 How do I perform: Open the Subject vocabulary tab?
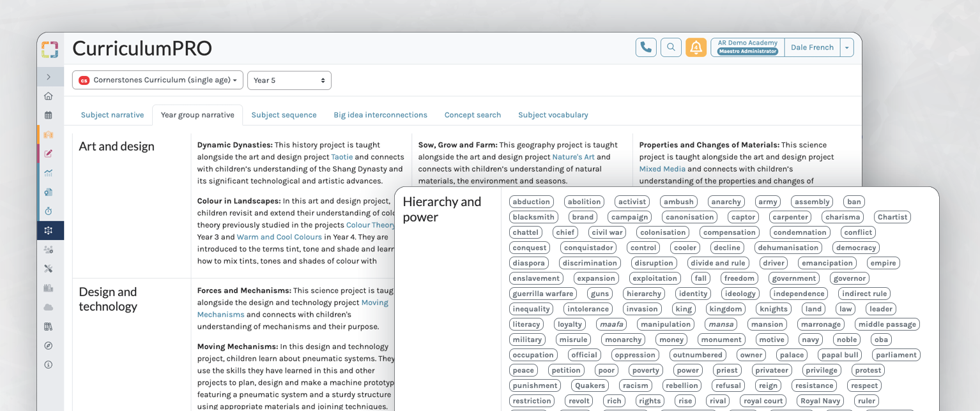(x=553, y=115)
